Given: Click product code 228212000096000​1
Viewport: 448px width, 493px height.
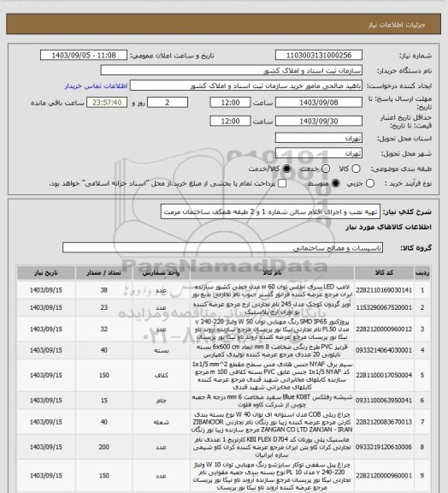Looking at the screenshot, I should click(x=384, y=476).
